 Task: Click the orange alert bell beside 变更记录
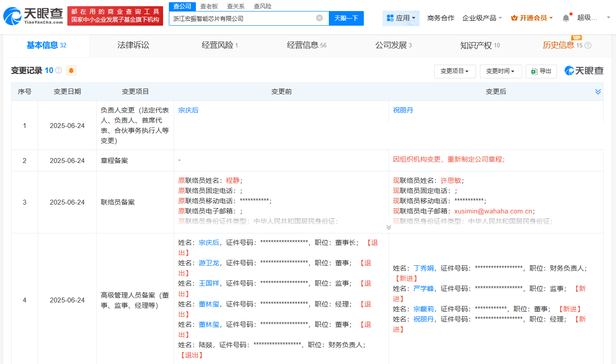[71, 70]
